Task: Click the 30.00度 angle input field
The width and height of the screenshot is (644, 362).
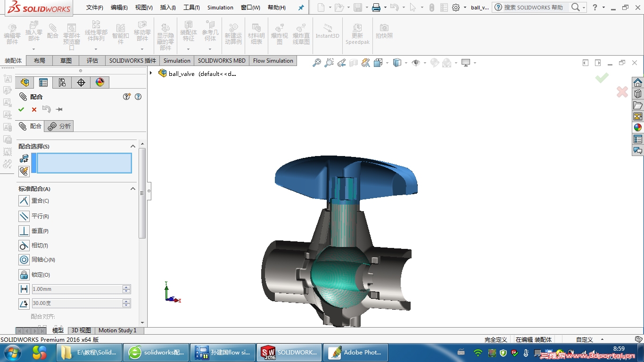Action: click(x=76, y=304)
